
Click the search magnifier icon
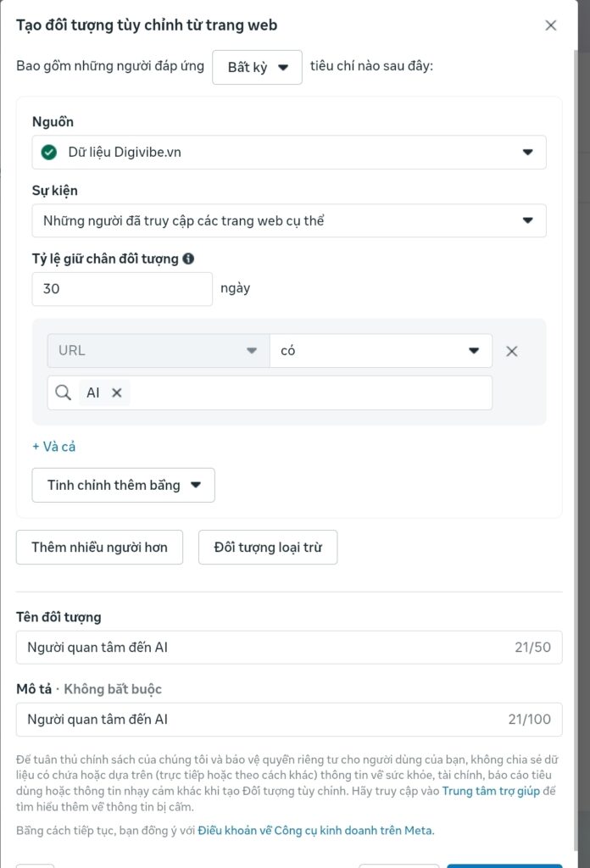tap(63, 392)
